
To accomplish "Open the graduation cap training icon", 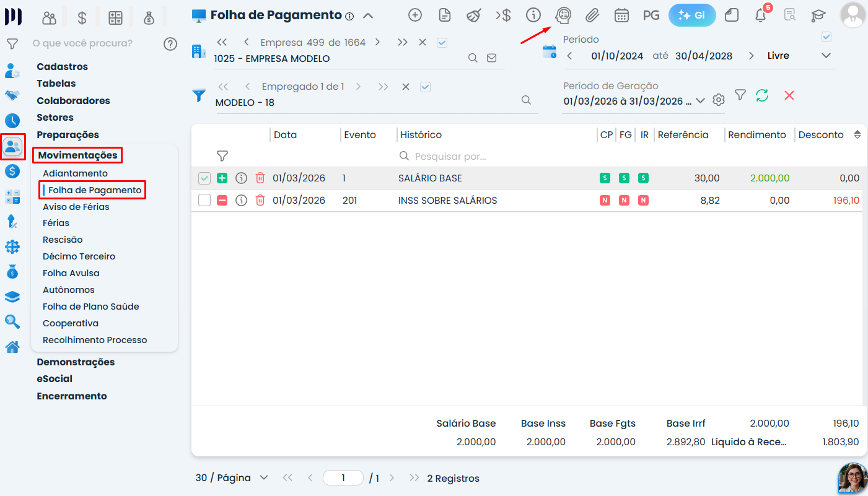I will (x=819, y=15).
